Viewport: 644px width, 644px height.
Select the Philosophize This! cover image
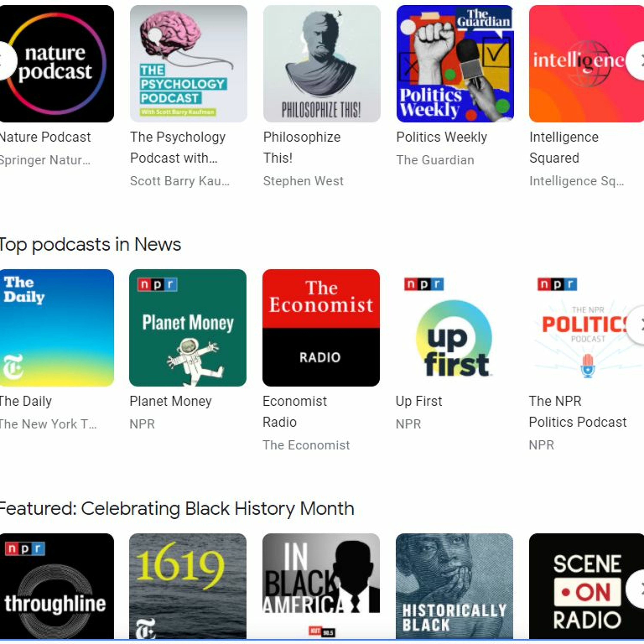click(x=322, y=64)
